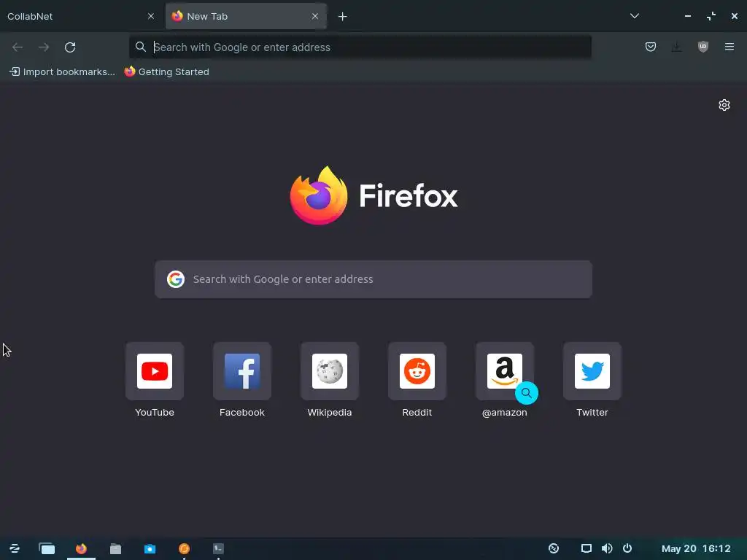Open the uBlock Origin shield icon

[703, 47]
